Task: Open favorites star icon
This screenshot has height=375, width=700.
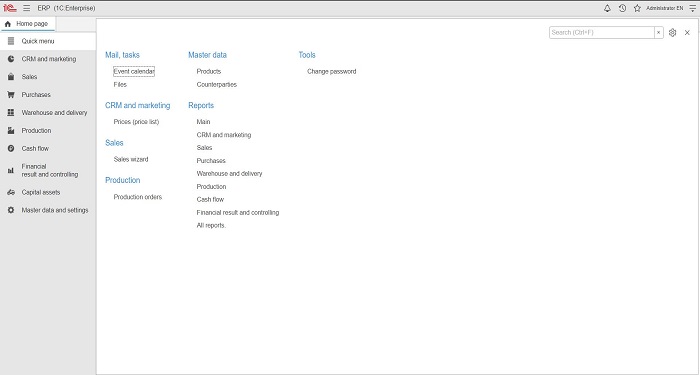Action: 637,8
